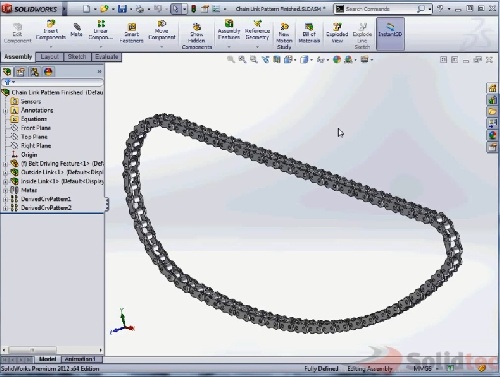Select Chain Link Pattern Finished root item
This screenshot has width=500, height=377.
pyautogui.click(x=57, y=92)
